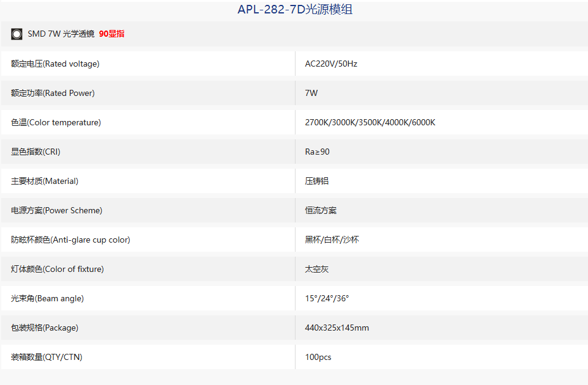
Task: Select the 电源方案(Power Scheme) label
Action: coord(57,210)
